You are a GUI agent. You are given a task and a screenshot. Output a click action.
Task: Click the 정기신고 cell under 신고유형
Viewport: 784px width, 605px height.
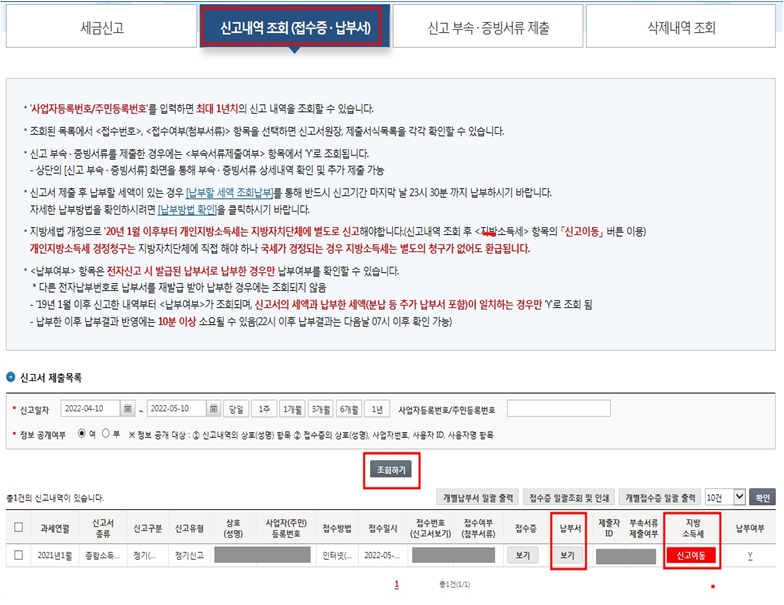(x=190, y=556)
